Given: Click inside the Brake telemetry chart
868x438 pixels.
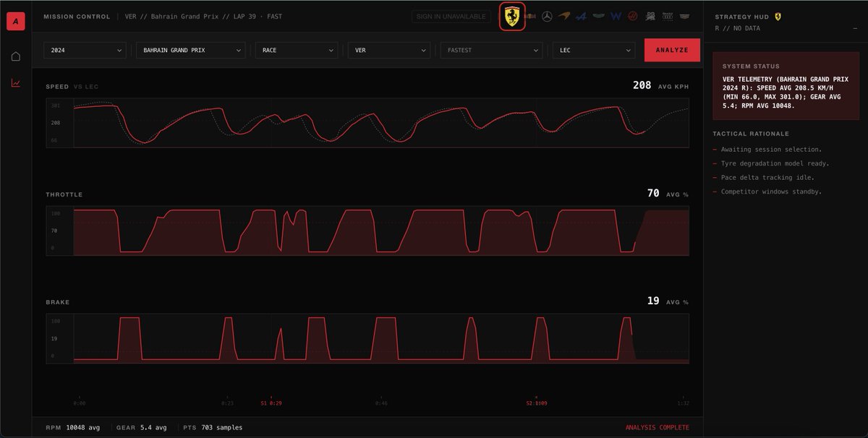Looking at the screenshot, I should (x=367, y=338).
